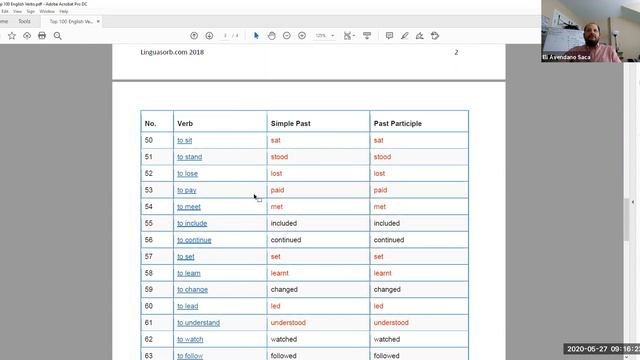Switch to the Tools tab
Viewport: 640px width, 360px height.
(x=24, y=21)
